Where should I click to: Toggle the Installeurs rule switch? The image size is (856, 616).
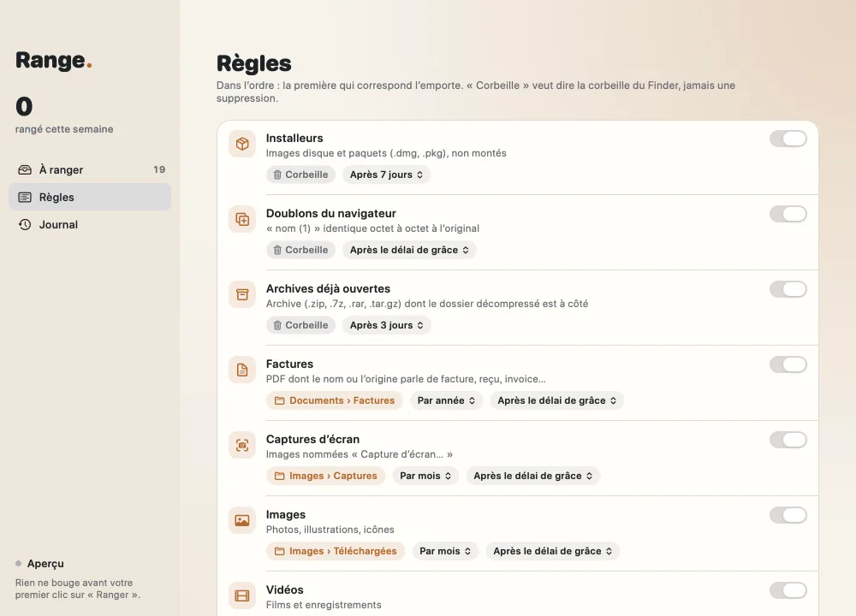click(x=788, y=139)
